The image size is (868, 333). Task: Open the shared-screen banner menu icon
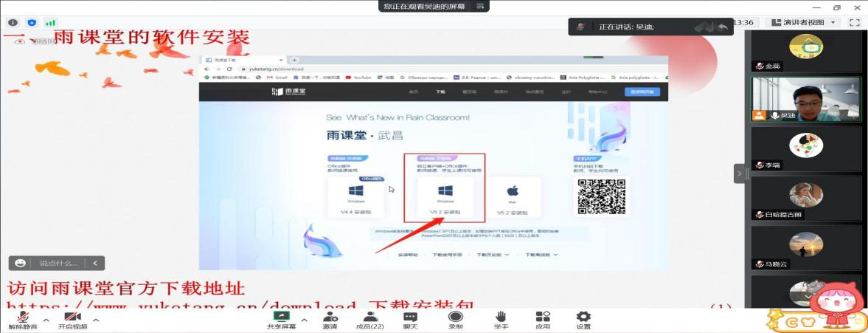pos(480,6)
